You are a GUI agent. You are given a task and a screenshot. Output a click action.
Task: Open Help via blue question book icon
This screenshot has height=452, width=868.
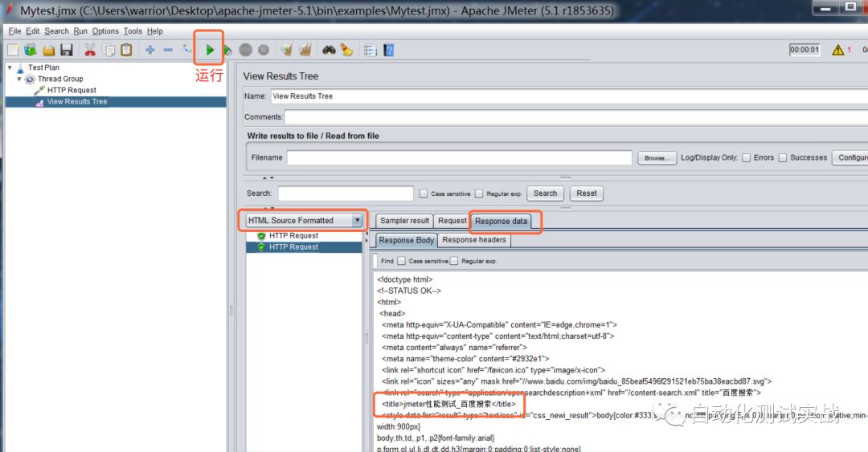389,51
